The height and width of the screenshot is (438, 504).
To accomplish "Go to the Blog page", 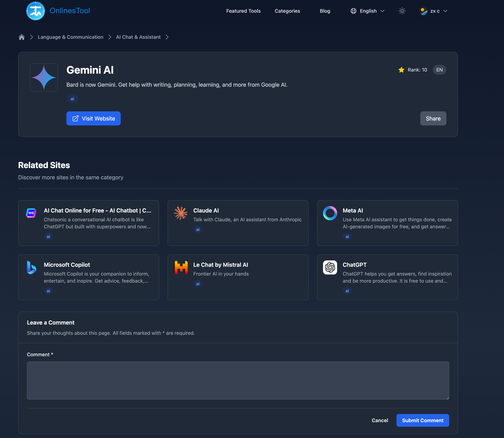I will tap(325, 11).
